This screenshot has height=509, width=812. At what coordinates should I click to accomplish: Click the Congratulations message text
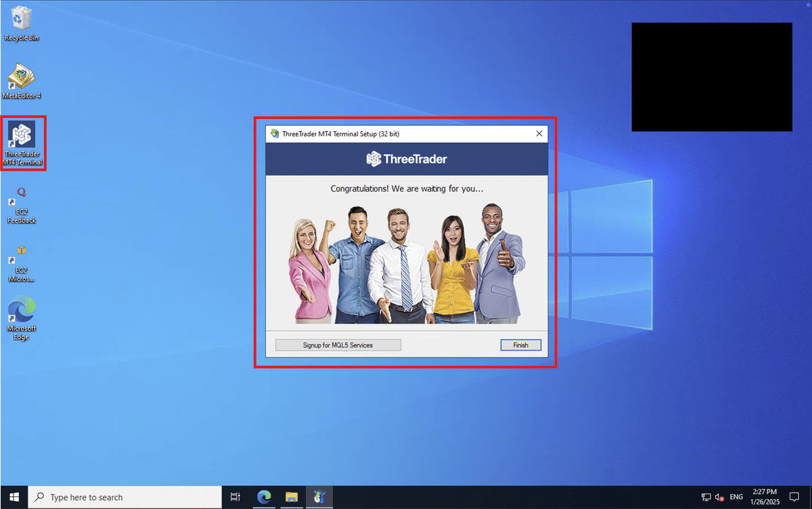[407, 189]
